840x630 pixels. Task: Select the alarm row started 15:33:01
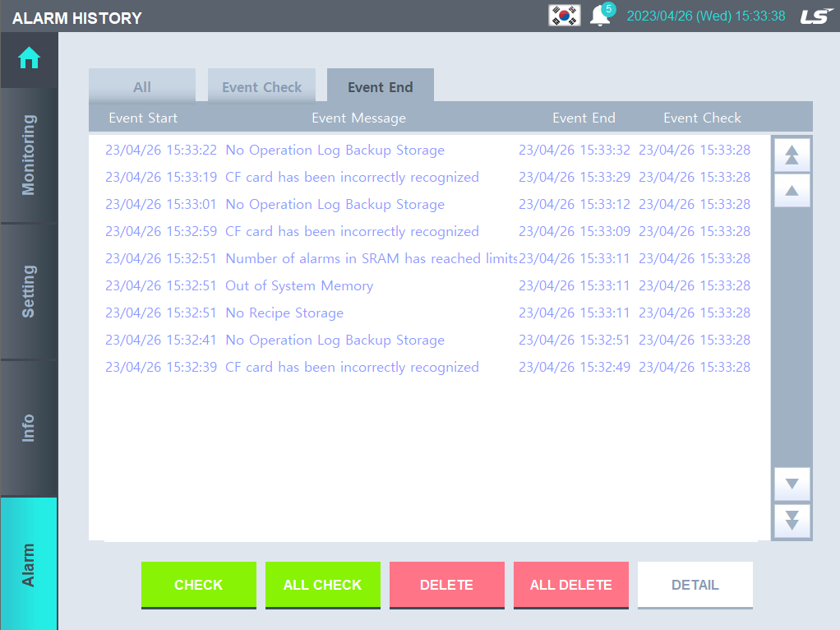point(428,204)
